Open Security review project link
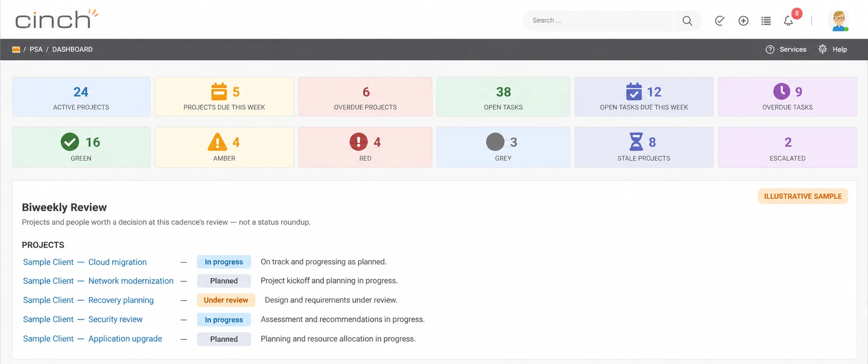Screen dimensions: 868x364 (x=115, y=319)
